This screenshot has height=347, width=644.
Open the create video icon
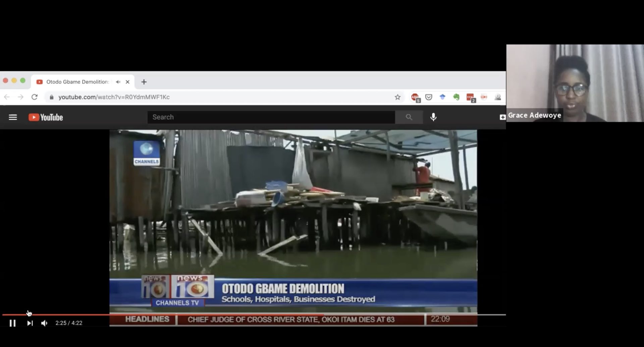coord(502,117)
